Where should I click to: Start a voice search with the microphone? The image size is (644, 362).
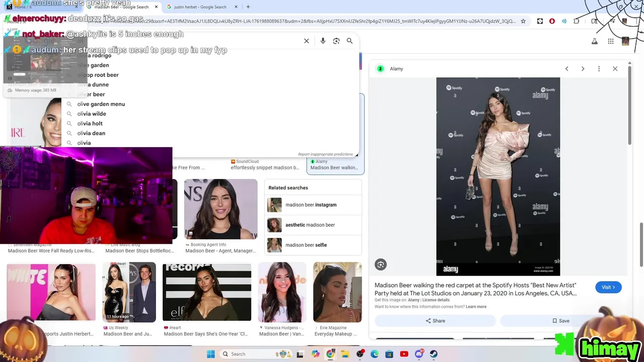[323, 41]
